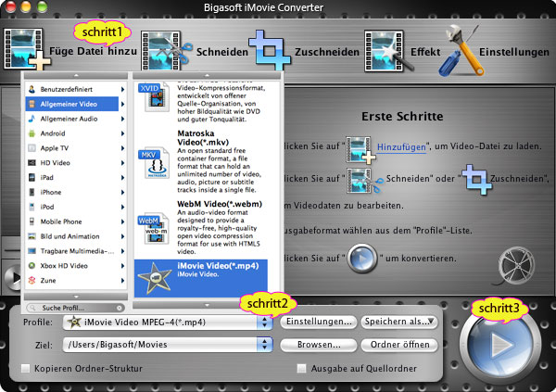Click the Ordner öffnen button

[399, 345]
